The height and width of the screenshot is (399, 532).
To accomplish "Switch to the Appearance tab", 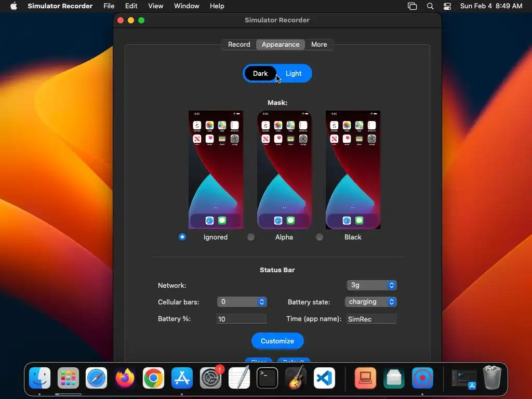I will [281, 45].
